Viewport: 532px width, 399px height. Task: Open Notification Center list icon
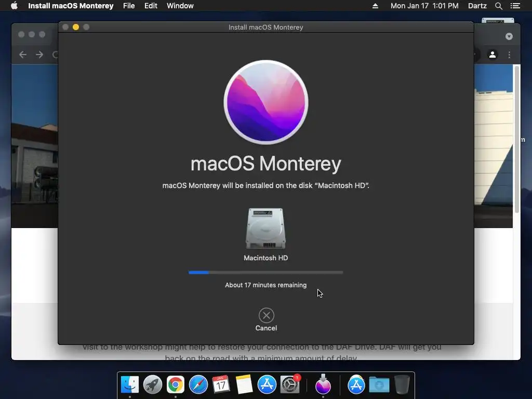(515, 6)
